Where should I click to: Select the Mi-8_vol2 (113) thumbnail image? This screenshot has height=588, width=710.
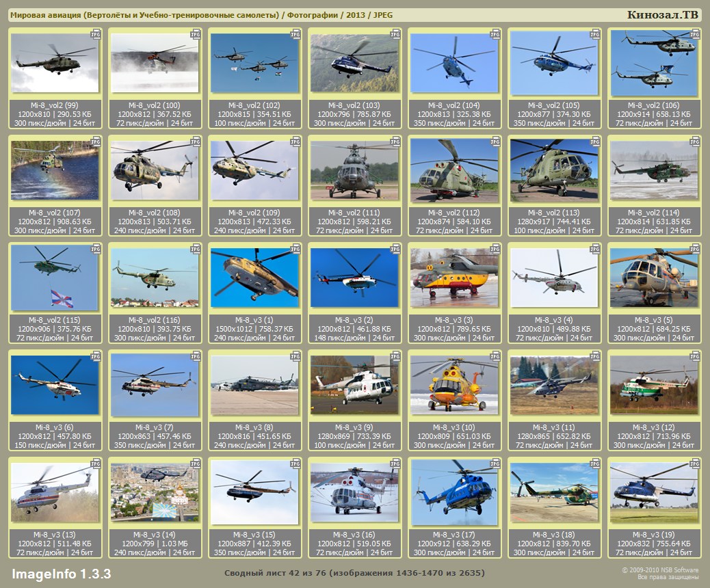click(x=554, y=171)
